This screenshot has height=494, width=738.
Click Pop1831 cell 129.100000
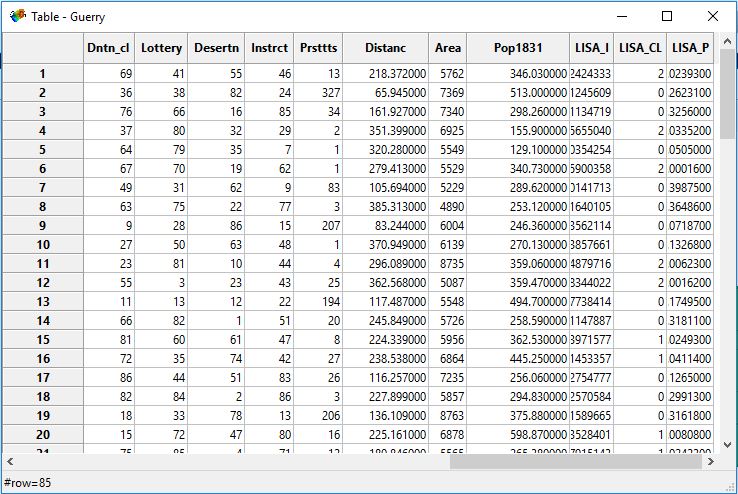(x=518, y=150)
